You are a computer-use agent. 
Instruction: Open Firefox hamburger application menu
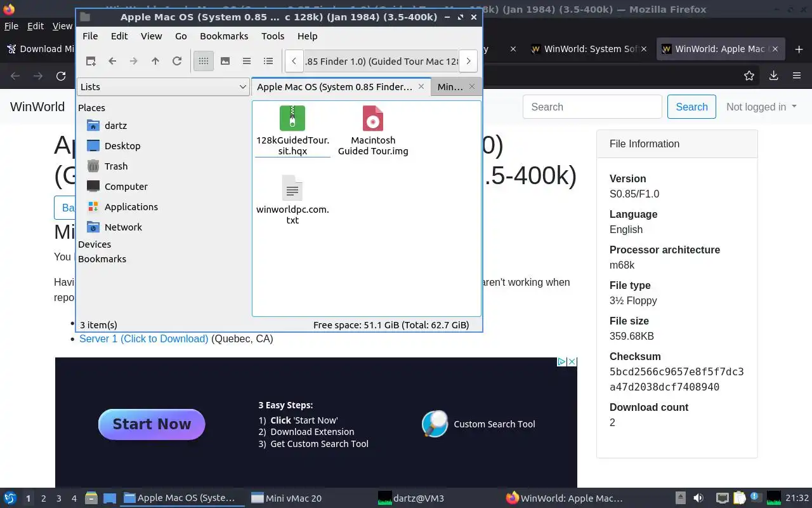797,76
